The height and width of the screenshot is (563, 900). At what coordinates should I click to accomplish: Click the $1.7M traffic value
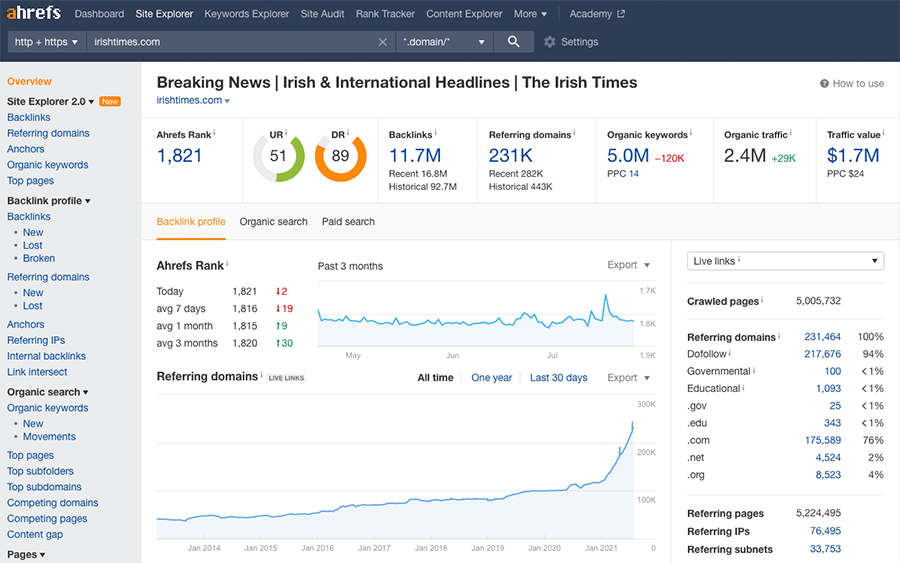[853, 156]
